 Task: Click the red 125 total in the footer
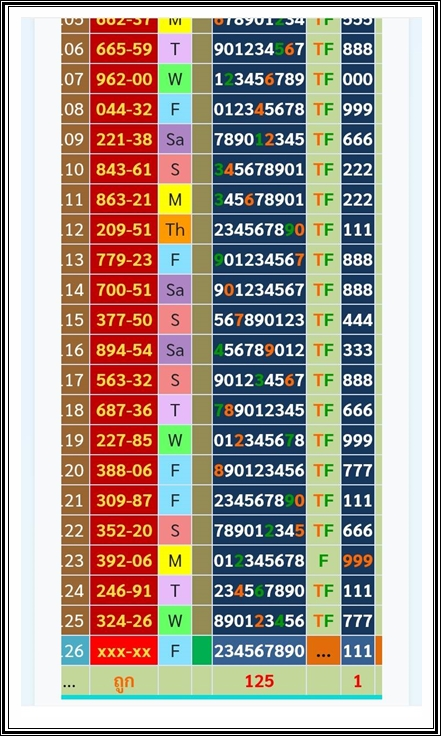259,681
